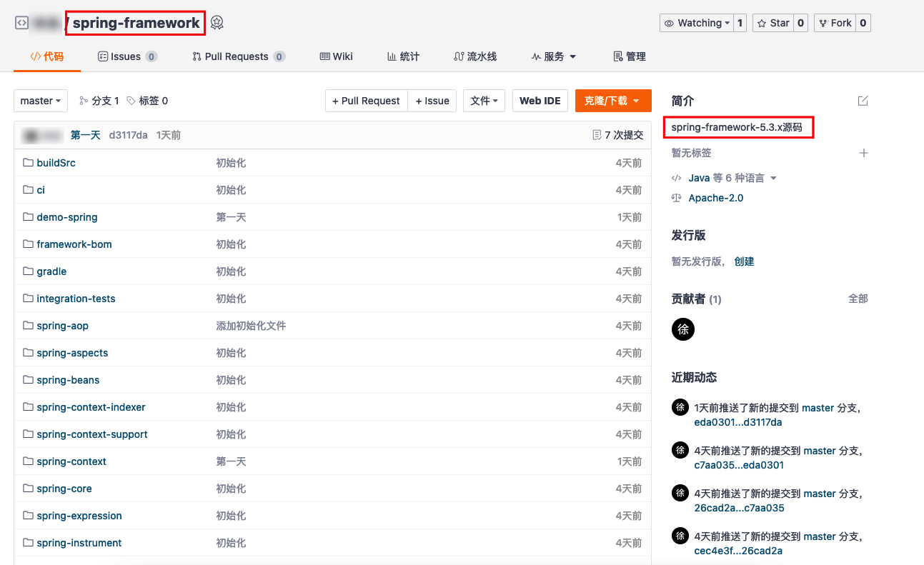Image resolution: width=924 pixels, height=565 pixels.
Task: Click avatar beside eda0301...d3117da activity
Action: click(x=680, y=407)
